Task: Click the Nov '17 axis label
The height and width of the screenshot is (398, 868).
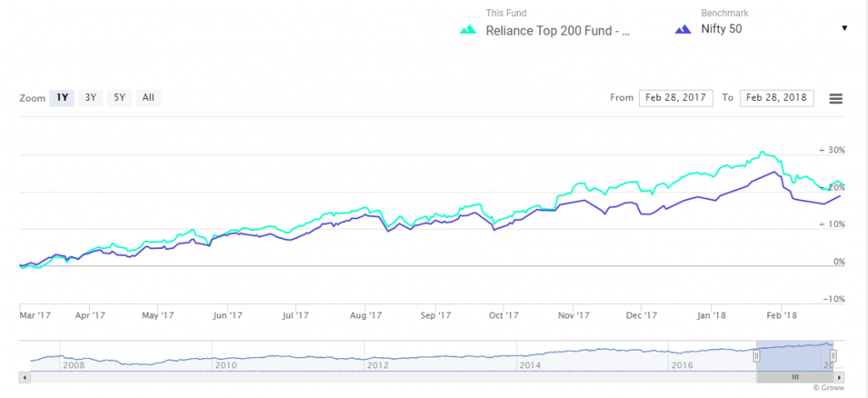Action: click(574, 316)
